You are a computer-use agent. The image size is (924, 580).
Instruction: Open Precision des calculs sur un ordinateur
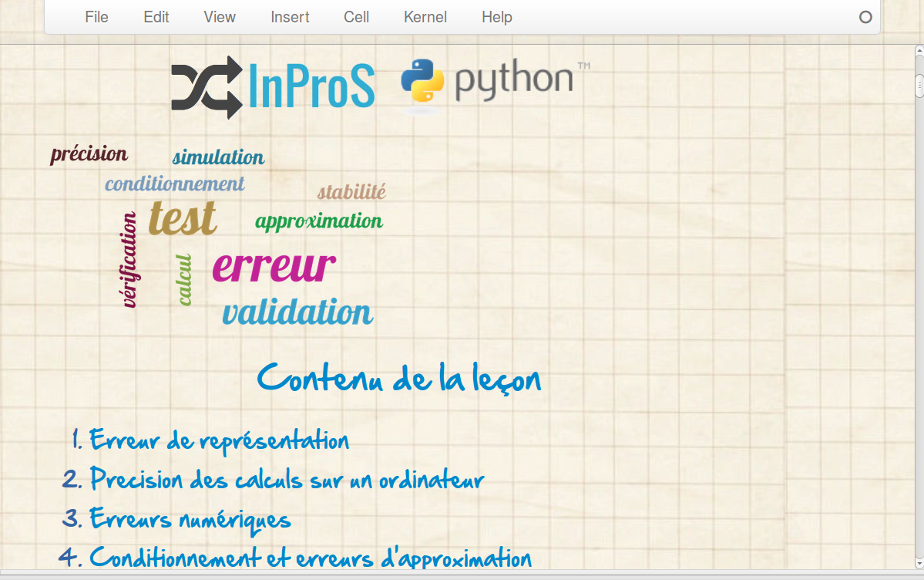(x=286, y=479)
